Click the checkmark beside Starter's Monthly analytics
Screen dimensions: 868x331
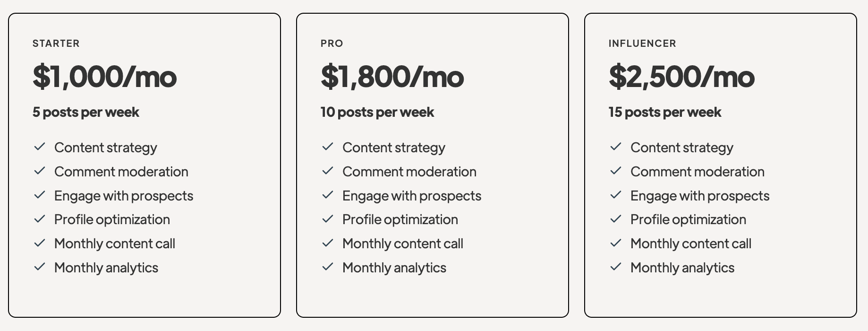pyautogui.click(x=40, y=267)
